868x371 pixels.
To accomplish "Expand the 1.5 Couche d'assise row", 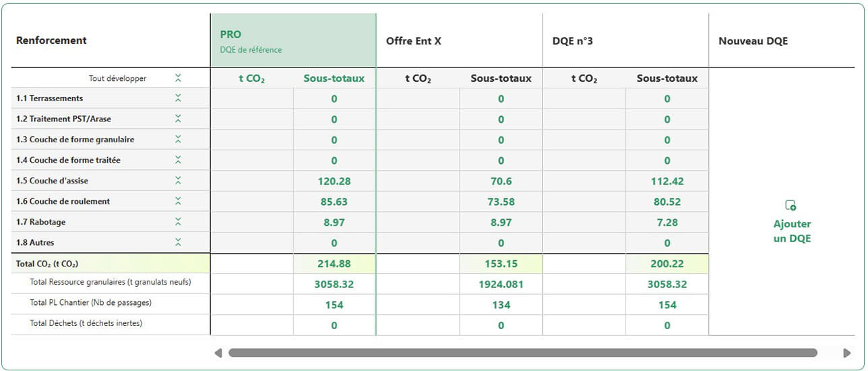I will pyautogui.click(x=178, y=181).
